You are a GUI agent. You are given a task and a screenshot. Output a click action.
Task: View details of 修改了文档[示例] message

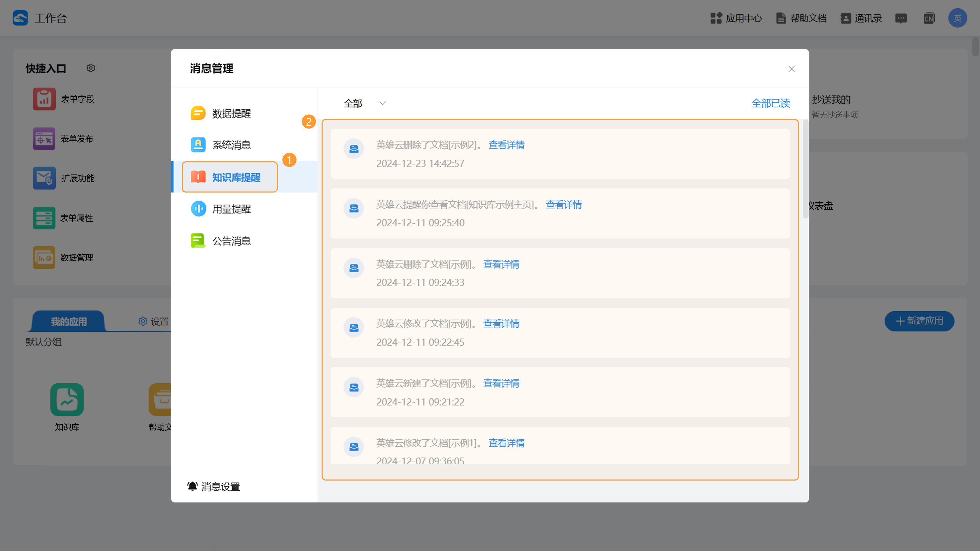pyautogui.click(x=501, y=324)
